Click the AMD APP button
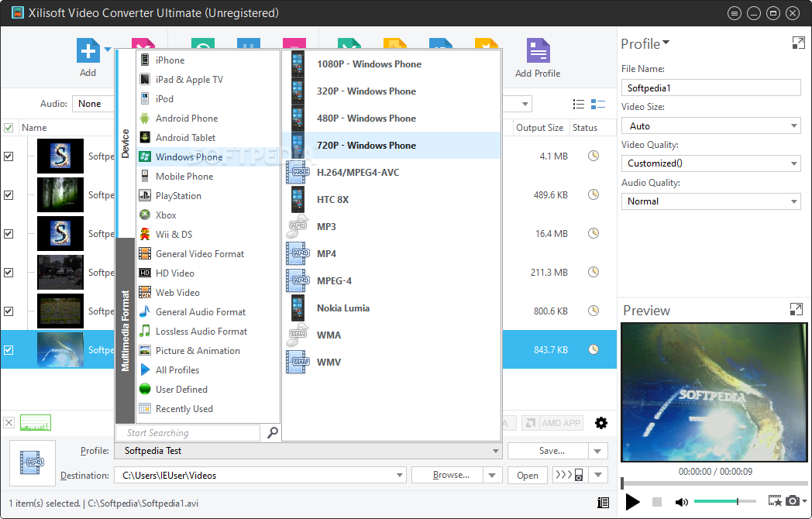 pyautogui.click(x=552, y=423)
